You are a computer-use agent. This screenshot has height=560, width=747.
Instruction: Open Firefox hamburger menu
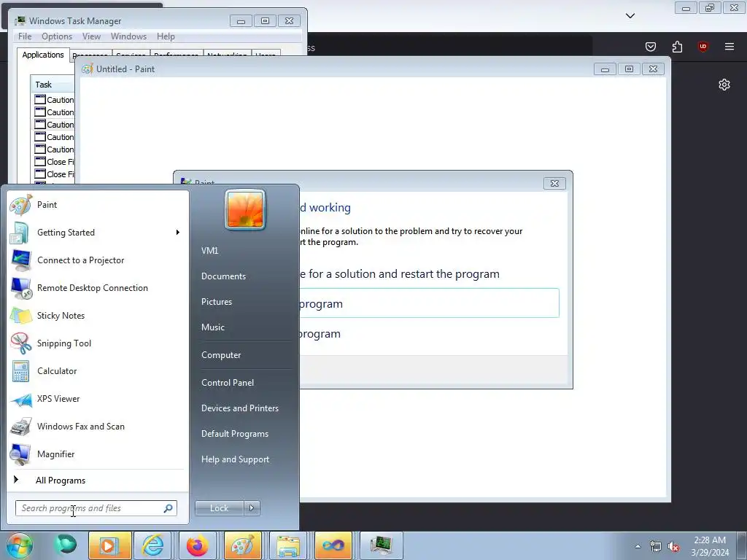[x=729, y=47]
